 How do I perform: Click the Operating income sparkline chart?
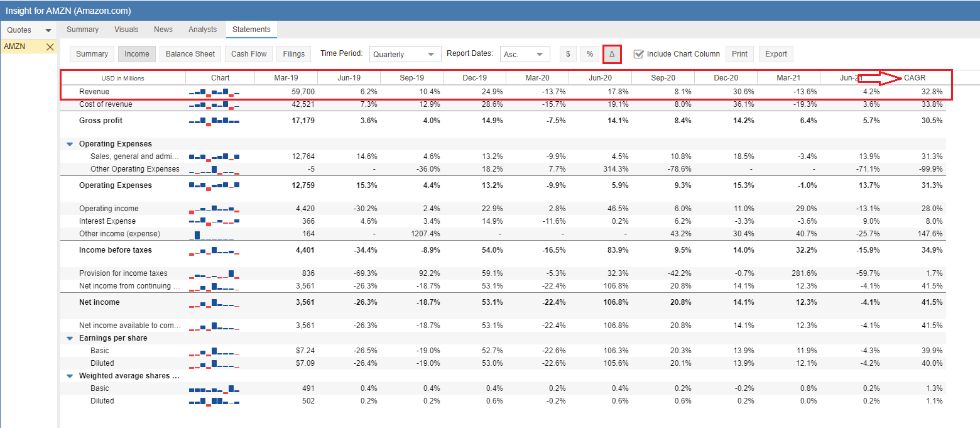pyautogui.click(x=214, y=209)
